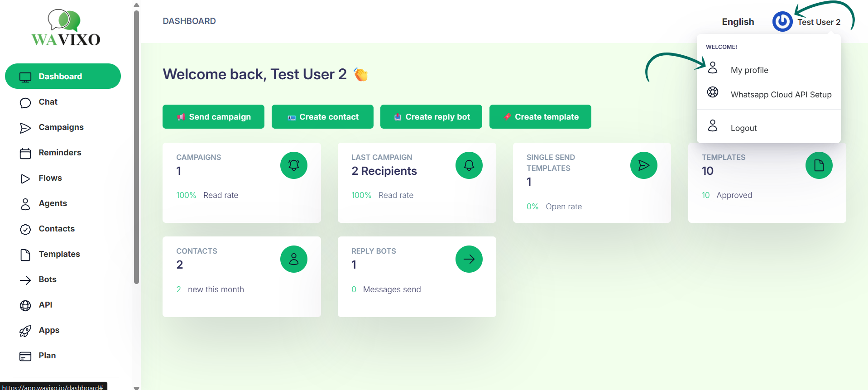
Task: Click the Create contact button
Action: pyautogui.click(x=322, y=117)
